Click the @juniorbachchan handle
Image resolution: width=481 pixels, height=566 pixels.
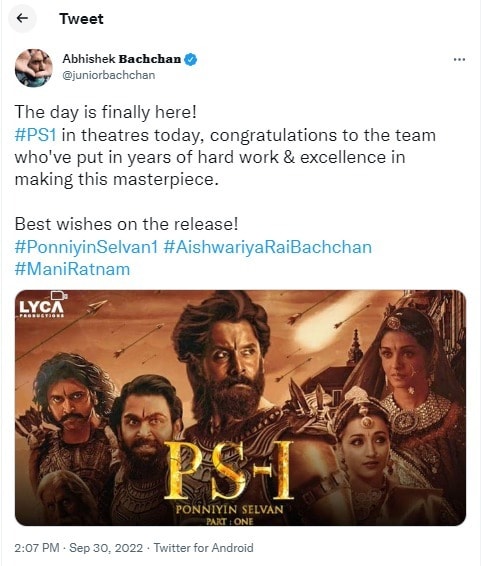109,75
